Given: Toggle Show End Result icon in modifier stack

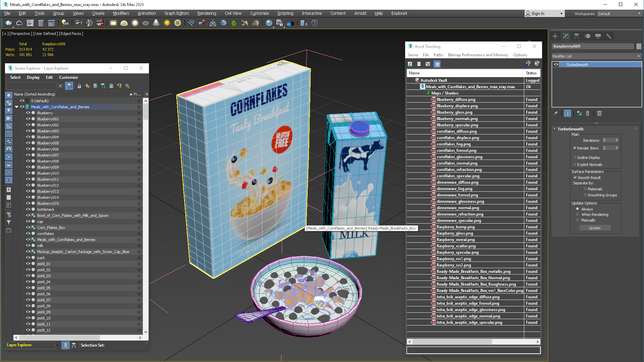Looking at the screenshot, I should pyautogui.click(x=568, y=113).
